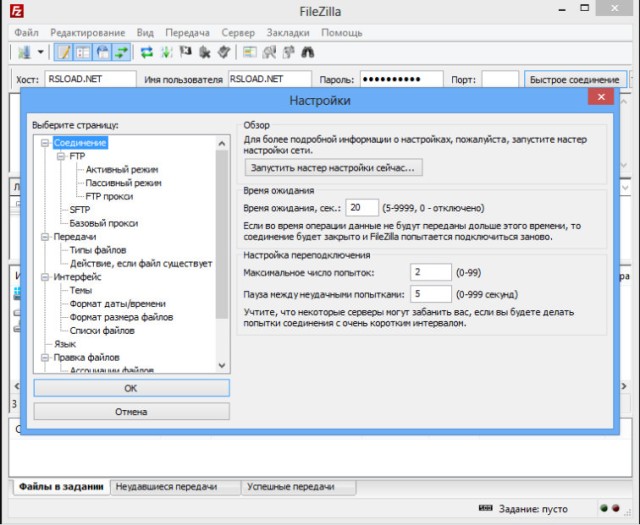640x525 pixels.
Task: Click the binoculars file search icon
Action: pyautogui.click(x=308, y=51)
